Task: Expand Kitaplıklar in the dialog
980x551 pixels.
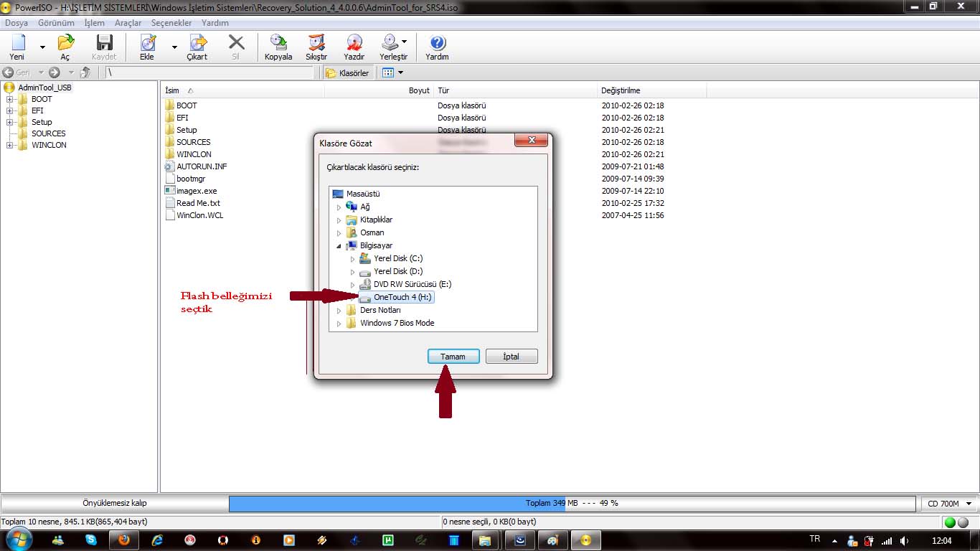Action: [x=339, y=220]
